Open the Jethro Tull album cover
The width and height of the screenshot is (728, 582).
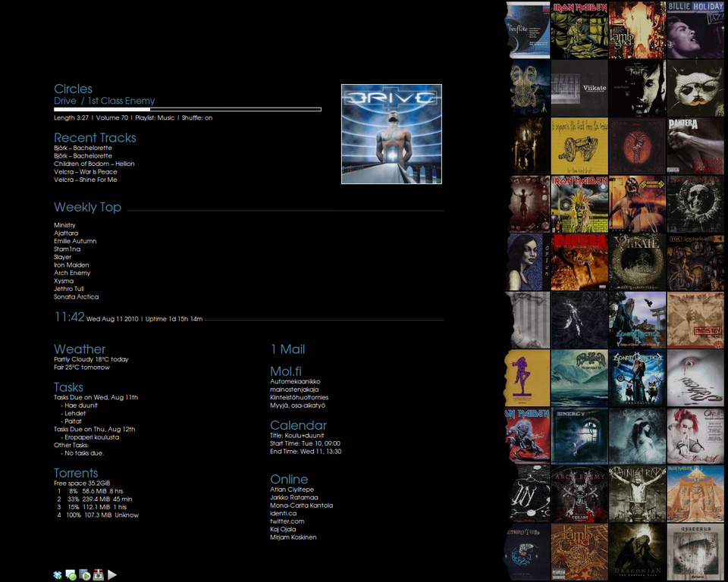(529, 552)
